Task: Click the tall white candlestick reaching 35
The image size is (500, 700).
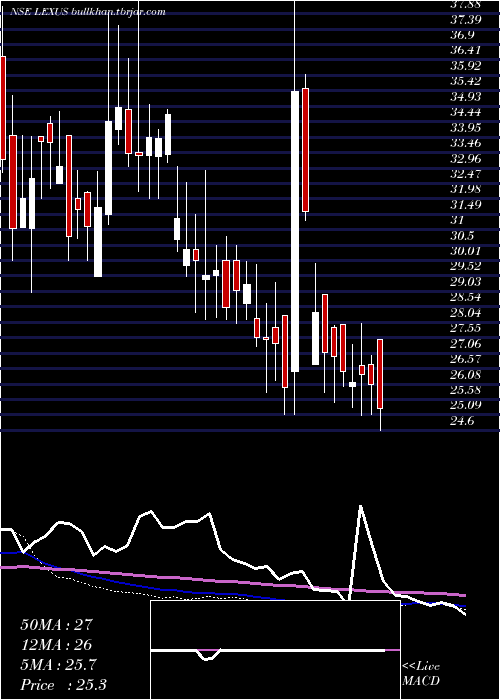Action: [295, 231]
